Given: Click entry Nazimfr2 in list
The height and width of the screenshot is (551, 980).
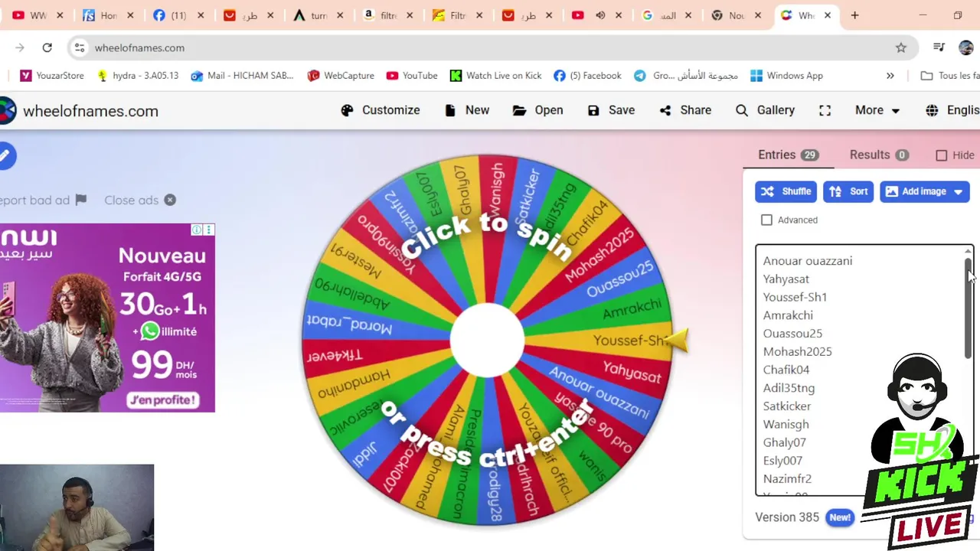Looking at the screenshot, I should (787, 479).
